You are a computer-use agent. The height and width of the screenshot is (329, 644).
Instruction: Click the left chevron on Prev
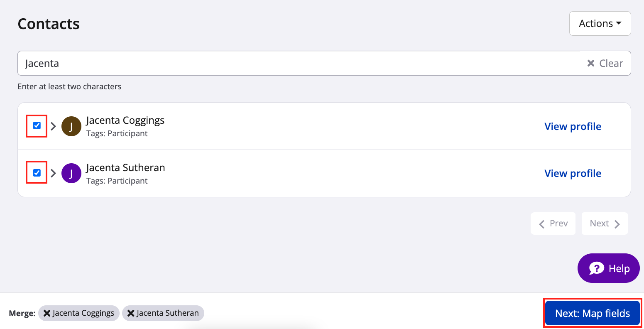pos(542,224)
